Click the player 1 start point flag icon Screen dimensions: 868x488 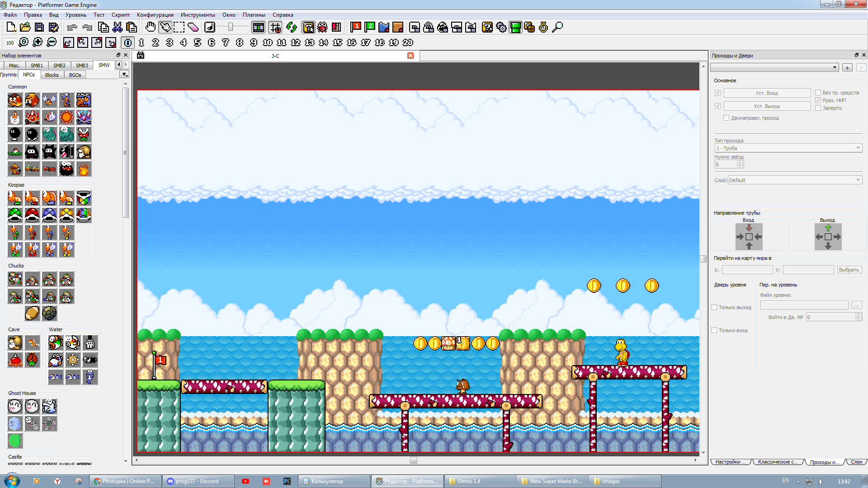(356, 27)
